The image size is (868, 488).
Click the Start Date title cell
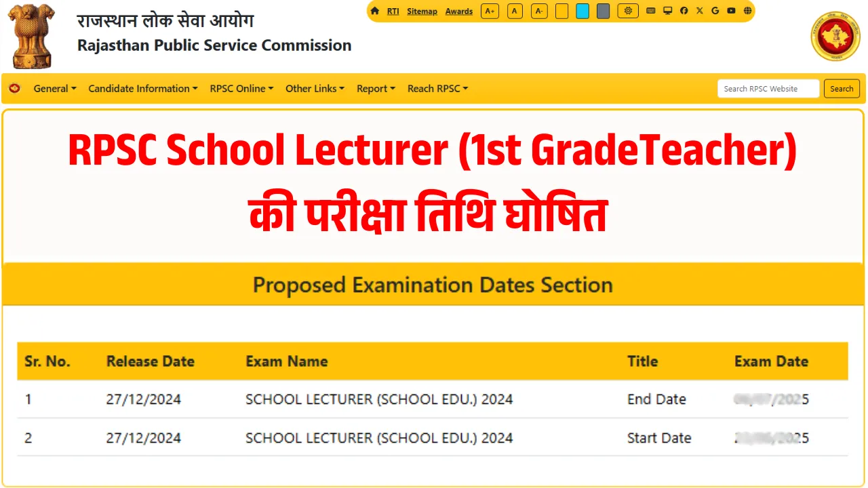coord(659,438)
